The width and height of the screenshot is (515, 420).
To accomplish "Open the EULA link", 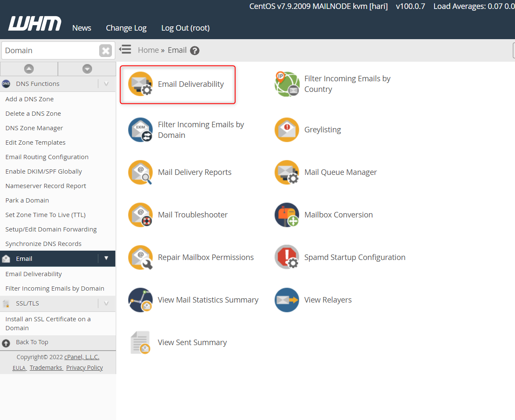I will coord(19,368).
